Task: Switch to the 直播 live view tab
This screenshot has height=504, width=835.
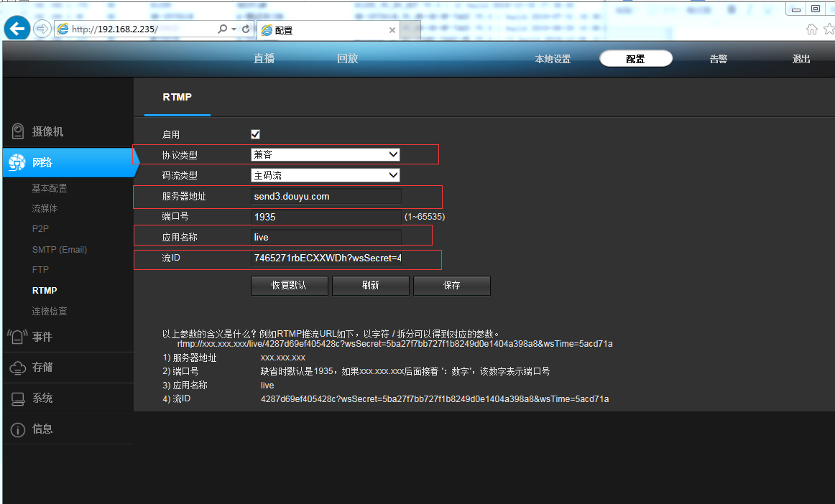Action: [x=264, y=59]
